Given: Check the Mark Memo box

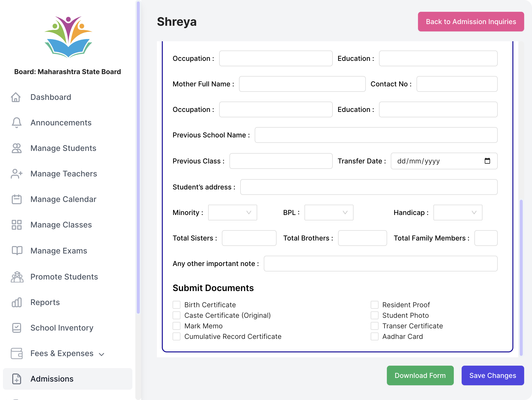Looking at the screenshot, I should (x=177, y=326).
